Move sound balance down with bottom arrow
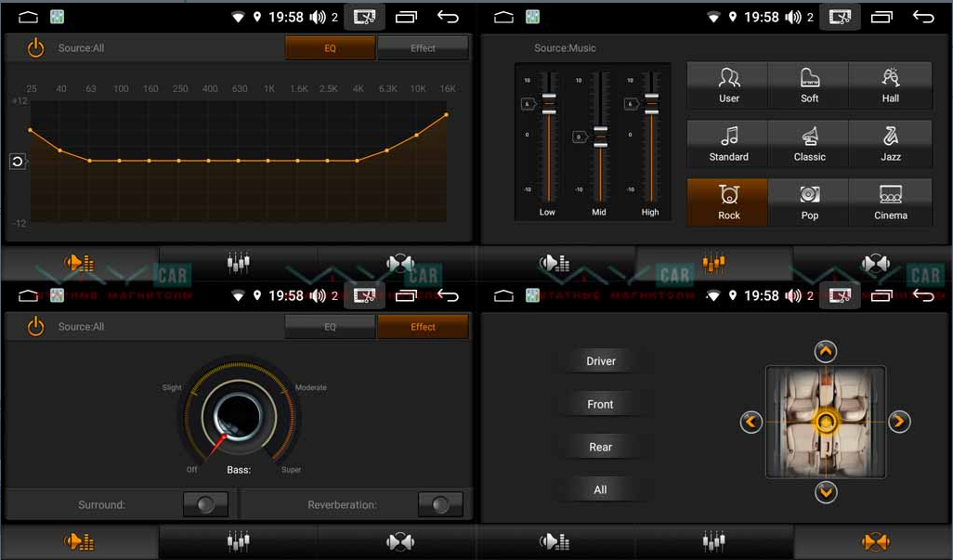The image size is (953, 560). click(x=825, y=492)
